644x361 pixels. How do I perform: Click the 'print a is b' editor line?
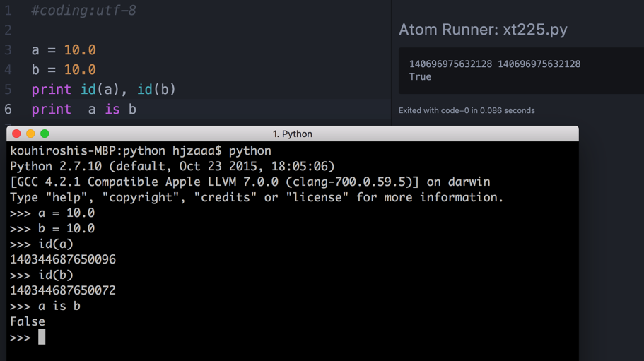click(84, 110)
